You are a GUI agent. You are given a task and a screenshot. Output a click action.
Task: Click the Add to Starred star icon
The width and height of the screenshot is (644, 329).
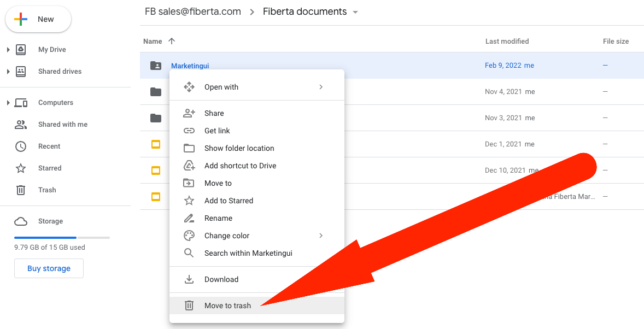189,201
